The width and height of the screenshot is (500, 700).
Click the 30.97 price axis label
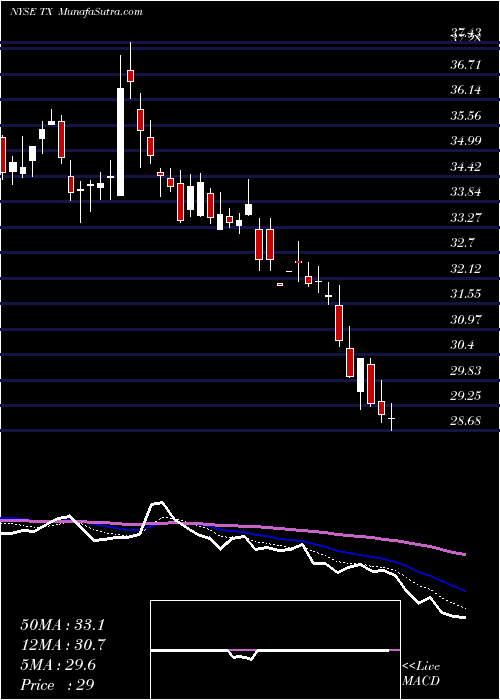click(x=466, y=320)
